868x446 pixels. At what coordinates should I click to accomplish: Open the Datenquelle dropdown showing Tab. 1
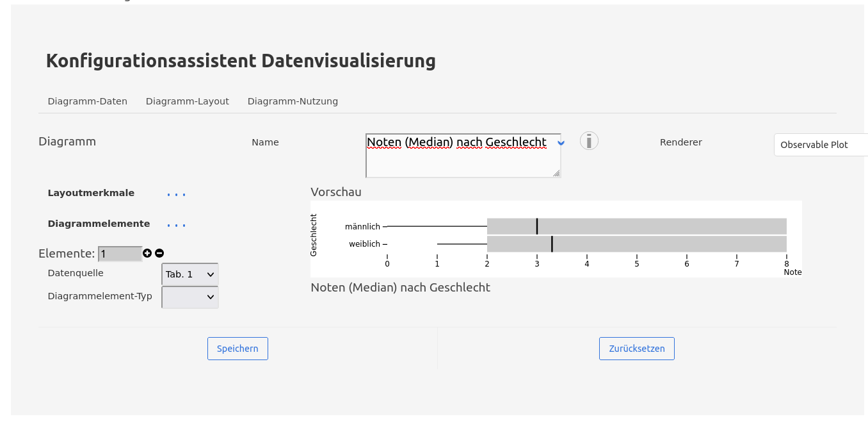(x=190, y=274)
